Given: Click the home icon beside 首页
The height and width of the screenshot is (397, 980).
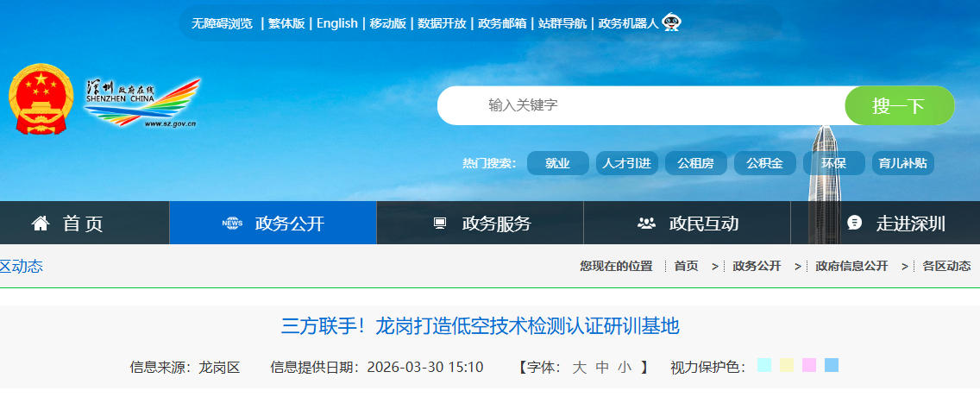Looking at the screenshot, I should (41, 224).
